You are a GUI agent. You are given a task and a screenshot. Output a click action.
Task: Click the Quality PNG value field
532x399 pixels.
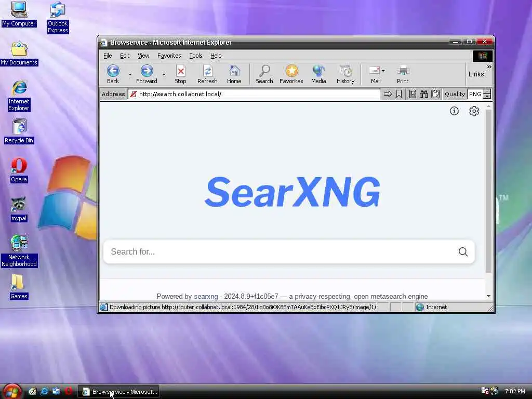pos(476,94)
